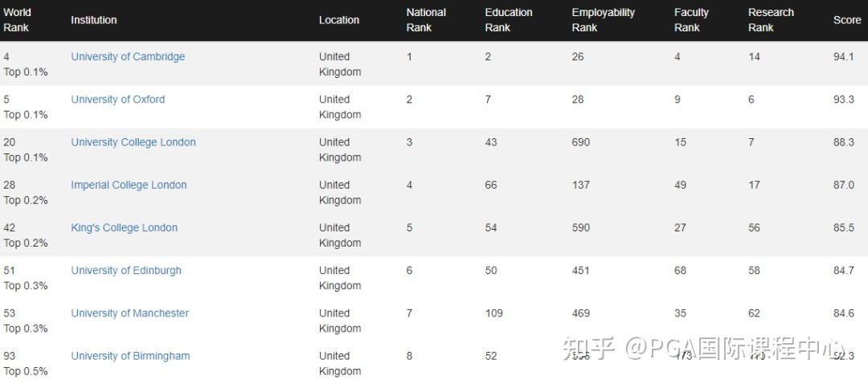Sort by the Research Rank header
This screenshot has height=384, width=868.
771,20
